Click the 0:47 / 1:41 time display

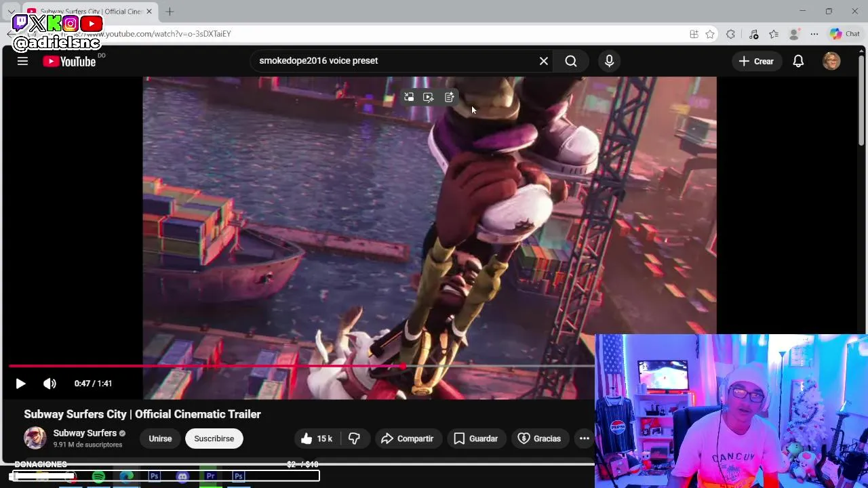pos(93,384)
